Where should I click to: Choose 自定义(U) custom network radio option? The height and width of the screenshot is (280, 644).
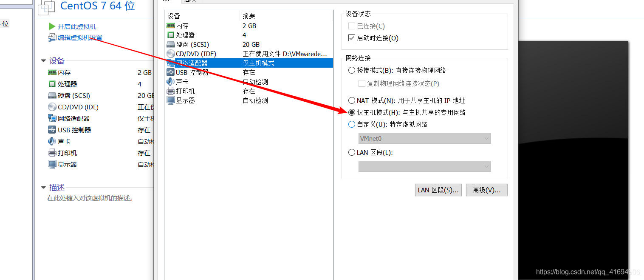[x=351, y=125]
